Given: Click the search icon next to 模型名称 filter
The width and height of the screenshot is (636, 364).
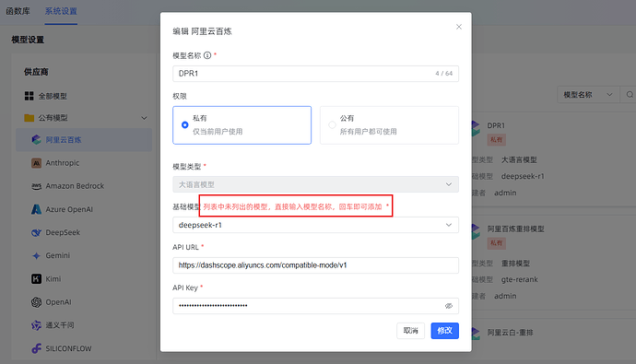Looking at the screenshot, I should coord(630,95).
